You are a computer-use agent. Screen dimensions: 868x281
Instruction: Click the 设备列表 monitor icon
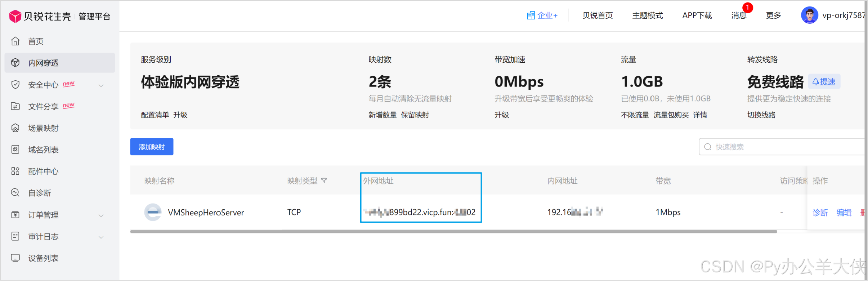tap(15, 258)
